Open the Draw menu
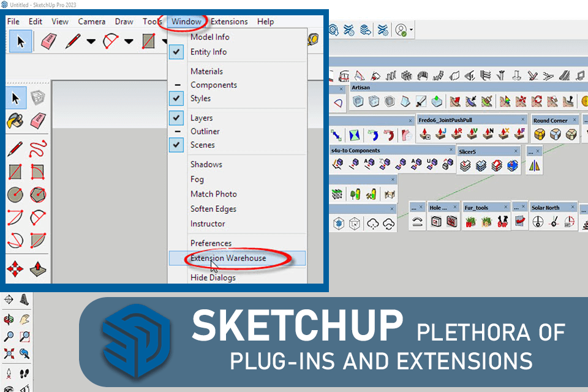588x392 pixels. [124, 21]
